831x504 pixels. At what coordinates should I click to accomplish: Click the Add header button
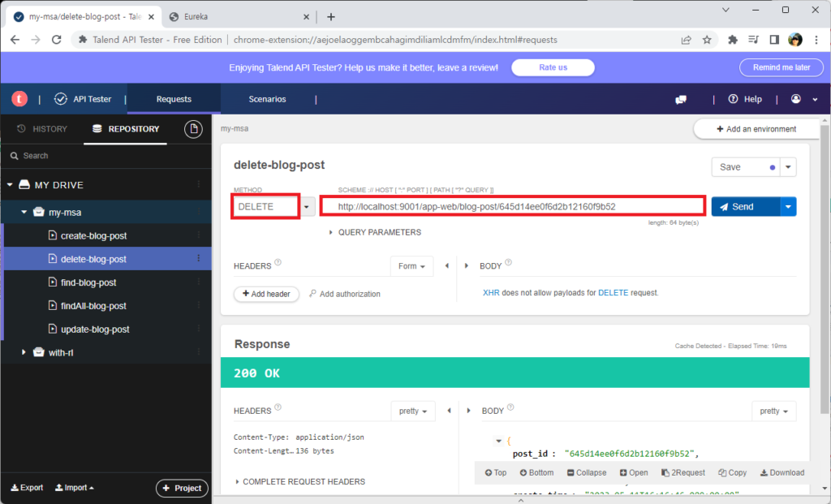coord(266,294)
